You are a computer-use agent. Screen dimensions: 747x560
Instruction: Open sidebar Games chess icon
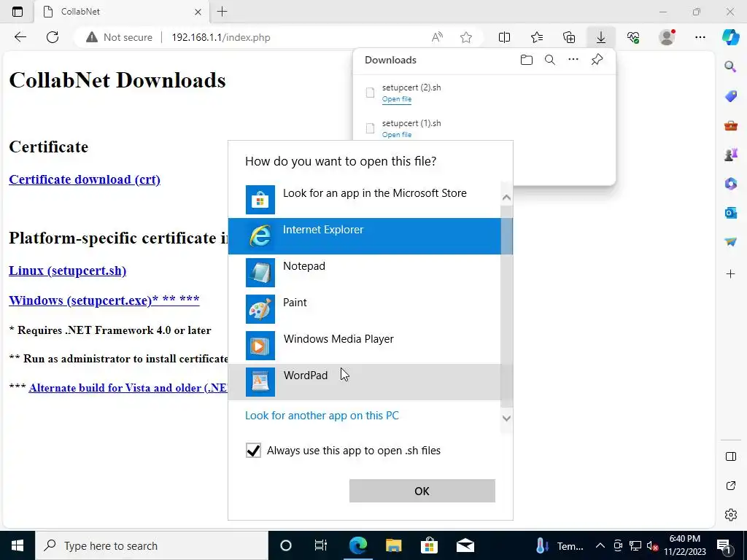pyautogui.click(x=730, y=155)
